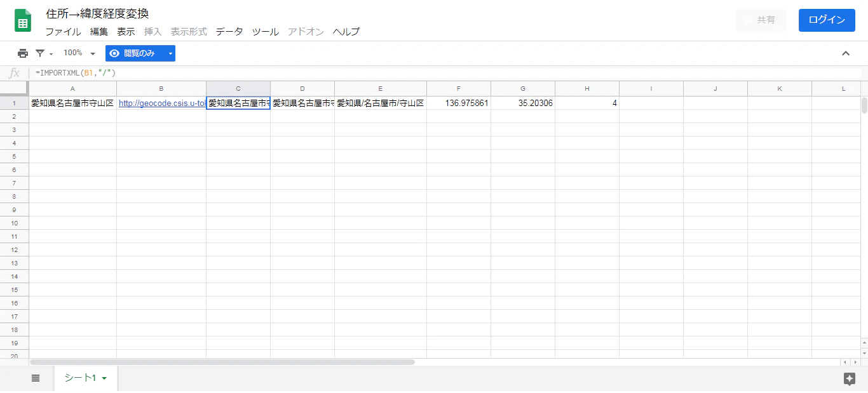Click the formula bar with IMPORTXML
Viewport: 868px width, 393px height.
tap(445, 73)
